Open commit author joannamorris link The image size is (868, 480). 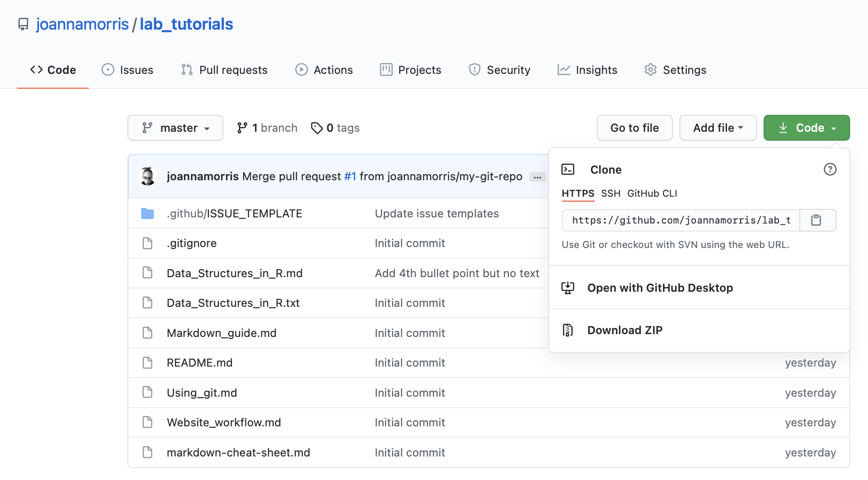click(x=203, y=176)
